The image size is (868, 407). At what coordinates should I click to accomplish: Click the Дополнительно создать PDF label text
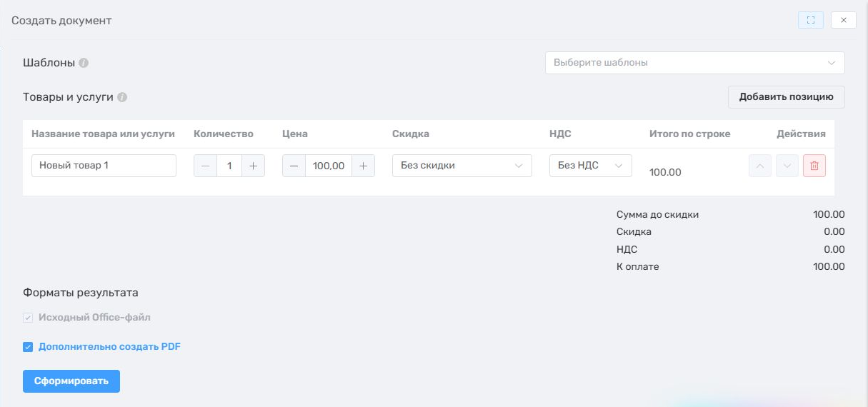click(109, 347)
